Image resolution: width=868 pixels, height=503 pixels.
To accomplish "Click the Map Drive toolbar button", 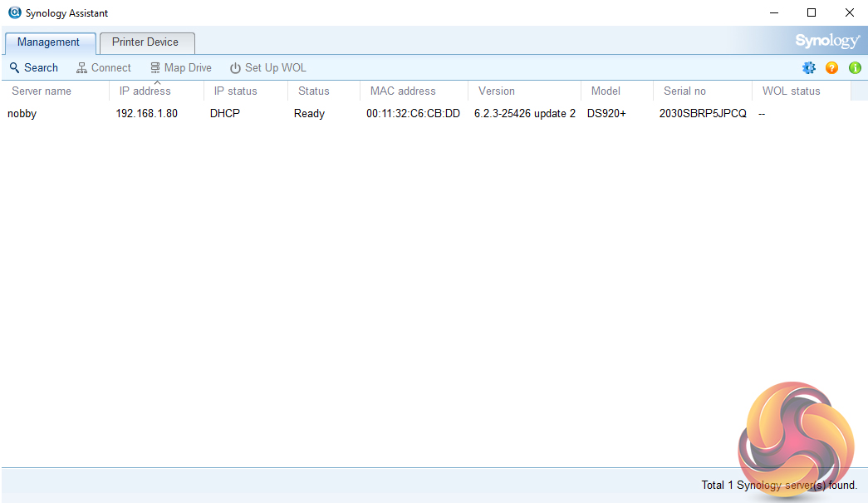I will pos(181,67).
